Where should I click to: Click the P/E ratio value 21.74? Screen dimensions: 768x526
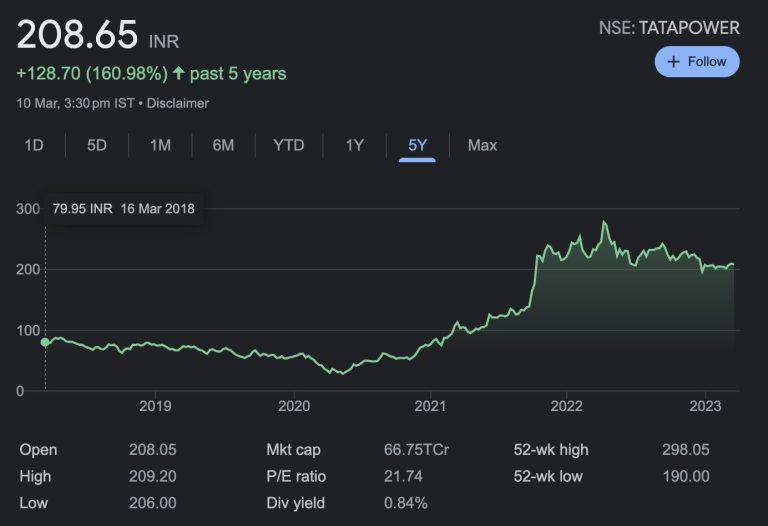click(x=403, y=476)
